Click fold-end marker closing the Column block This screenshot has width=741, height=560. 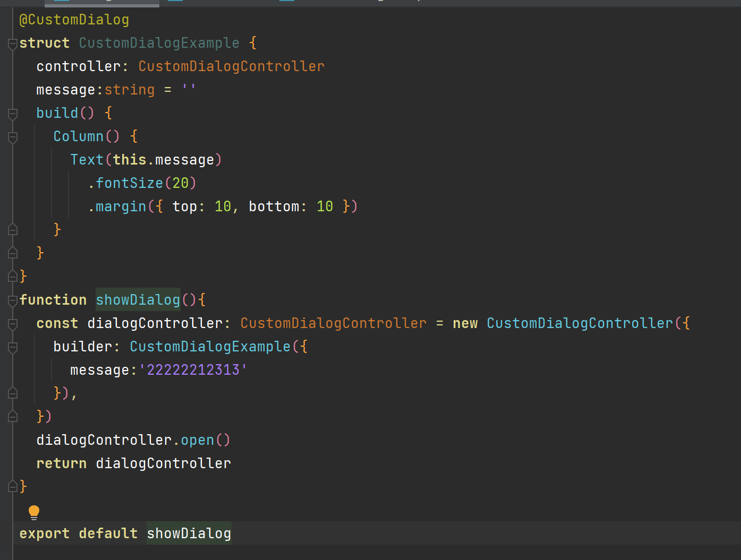coord(13,230)
